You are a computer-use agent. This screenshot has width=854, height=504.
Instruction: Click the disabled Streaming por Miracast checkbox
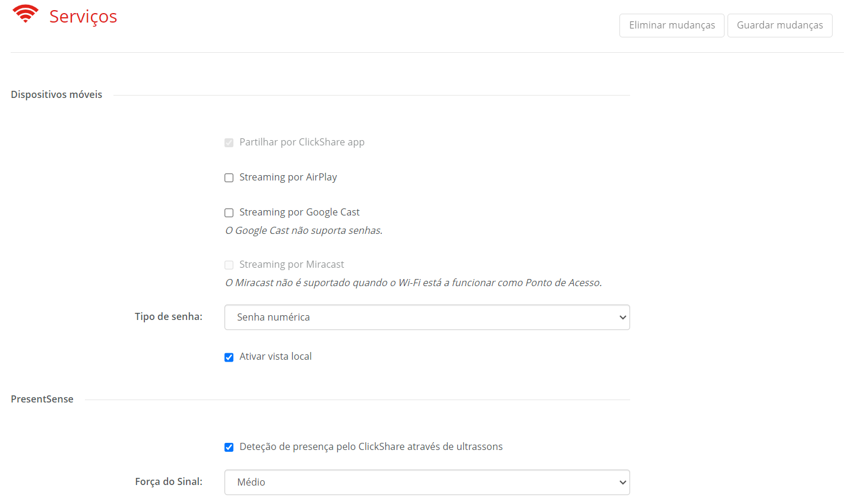pos(229,265)
